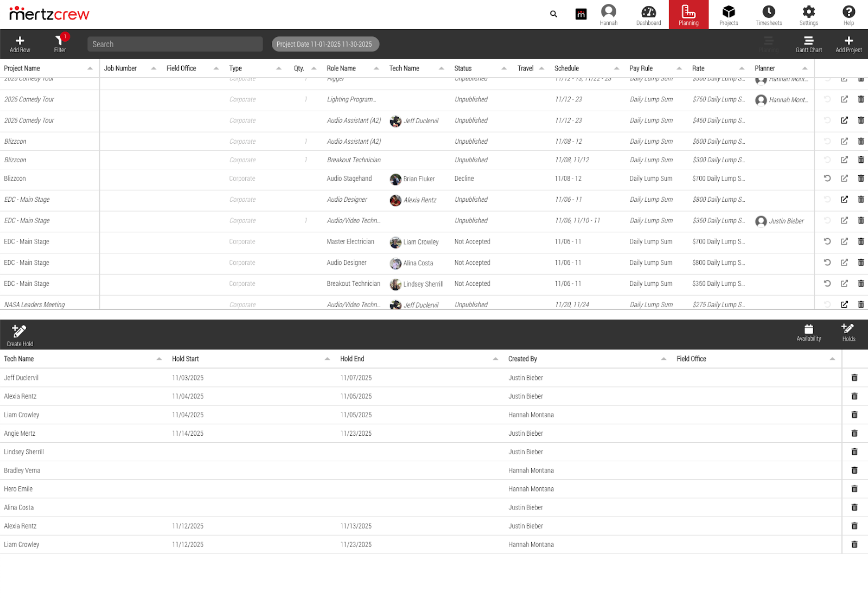Click the magnifier search icon in header
Image resolution: width=868 pixels, height=598 pixels.
[x=553, y=14]
